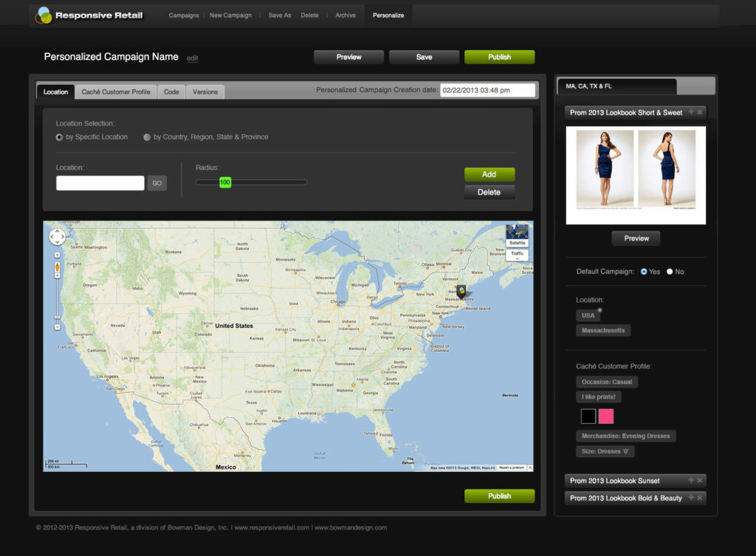The width and height of the screenshot is (756, 556).
Task: Remove Prom 2013 Lookbook Bold & Beauty with X
Action: 700,497
